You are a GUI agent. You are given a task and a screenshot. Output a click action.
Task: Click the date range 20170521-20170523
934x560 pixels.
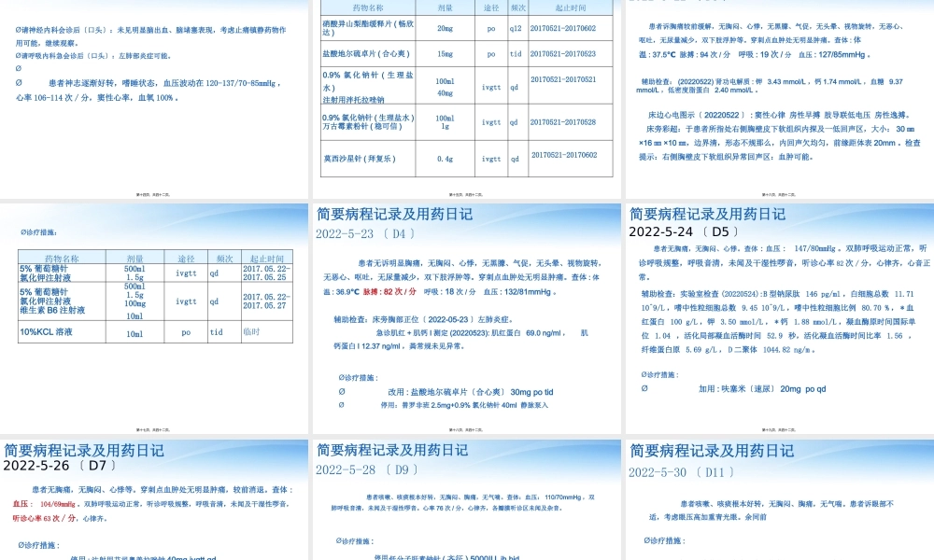coord(563,53)
